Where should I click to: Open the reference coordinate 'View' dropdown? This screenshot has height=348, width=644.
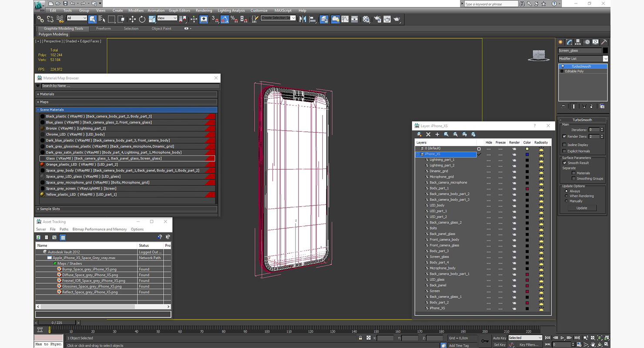point(167,18)
